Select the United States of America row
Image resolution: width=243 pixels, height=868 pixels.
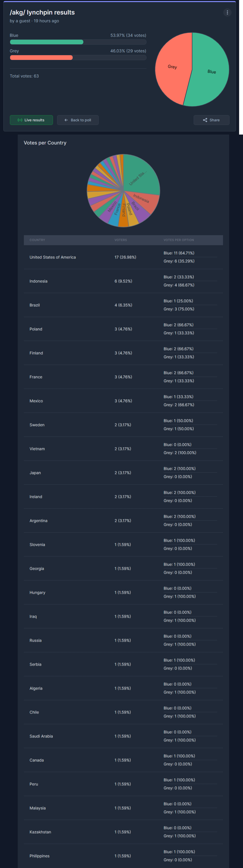click(123, 257)
